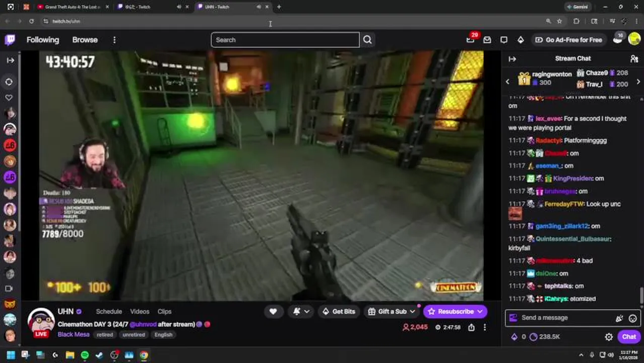Open the notification bell dropdown
The image size is (644, 363).
click(x=301, y=312)
